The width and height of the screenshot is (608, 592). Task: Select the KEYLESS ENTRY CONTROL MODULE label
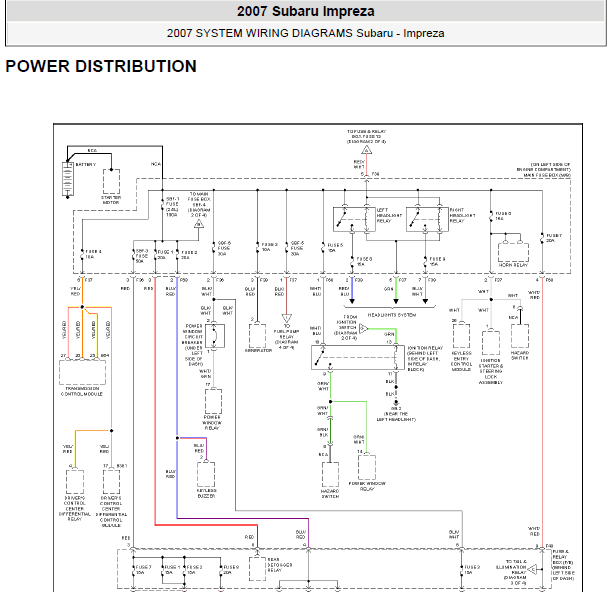point(461,361)
